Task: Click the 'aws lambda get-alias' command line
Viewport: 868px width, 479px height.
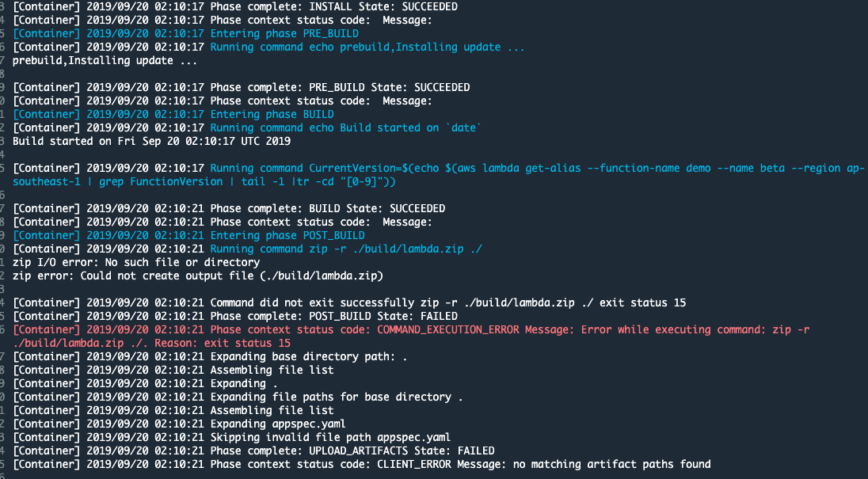Action: tap(439, 175)
